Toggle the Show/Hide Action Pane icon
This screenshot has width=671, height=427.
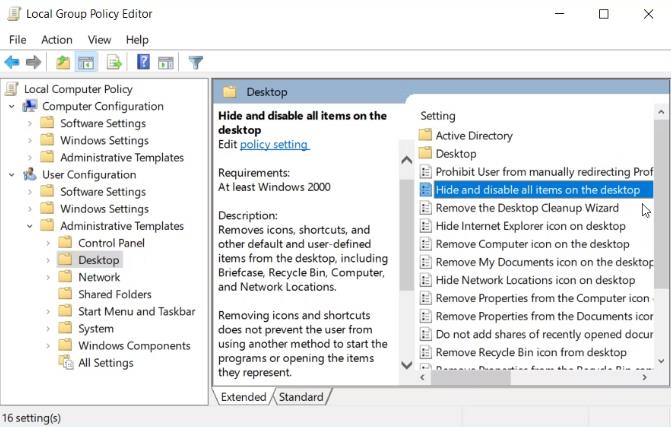point(166,63)
